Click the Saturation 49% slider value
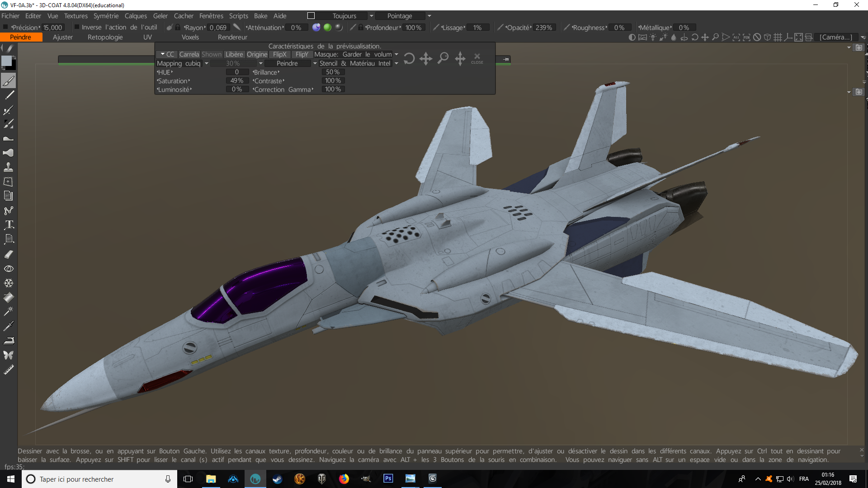This screenshot has height=488, width=868. 237,80
